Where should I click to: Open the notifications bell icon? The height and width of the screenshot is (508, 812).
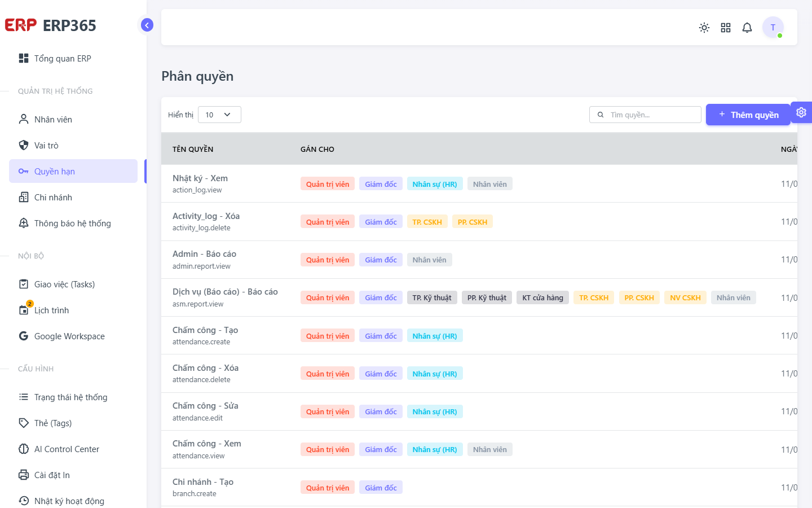click(747, 28)
